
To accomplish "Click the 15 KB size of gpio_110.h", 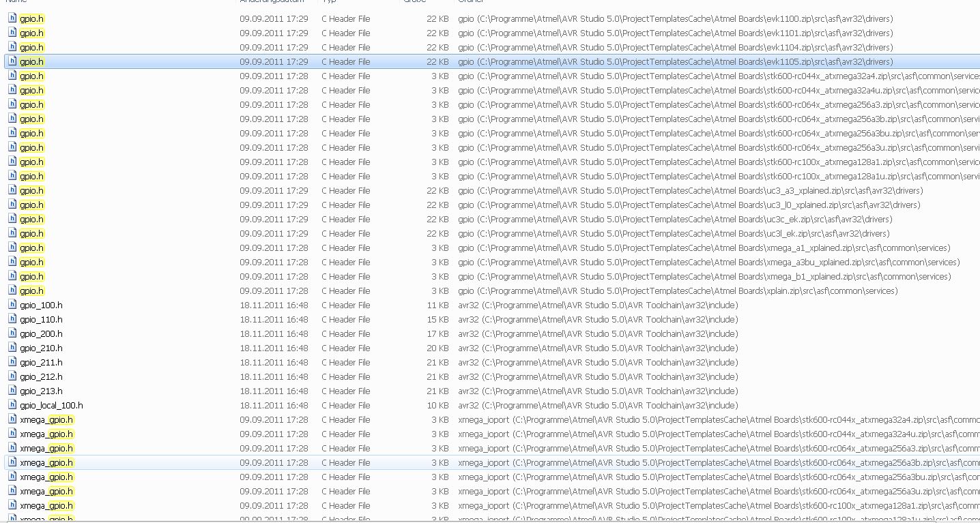I will pyautogui.click(x=437, y=319).
